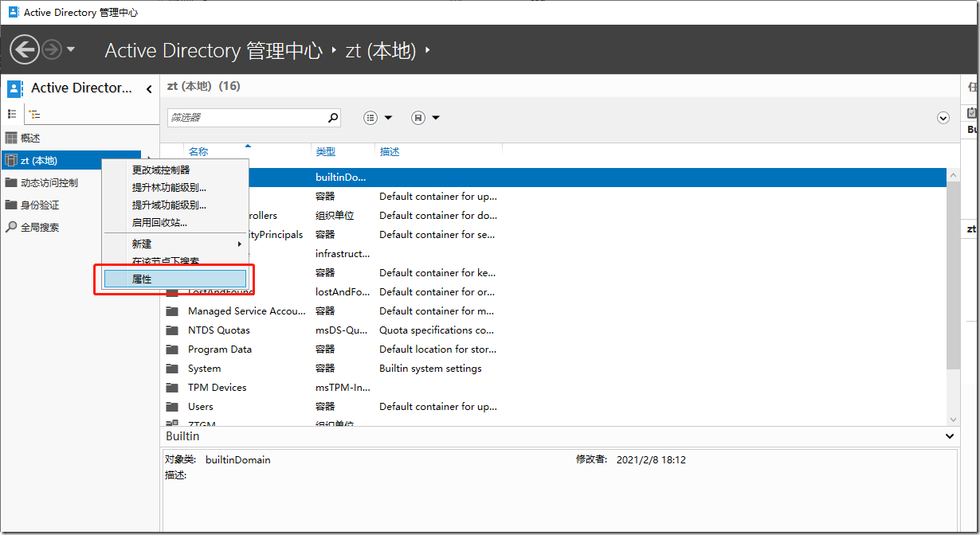Click the forward navigation arrow
980x535 pixels.
[51, 50]
